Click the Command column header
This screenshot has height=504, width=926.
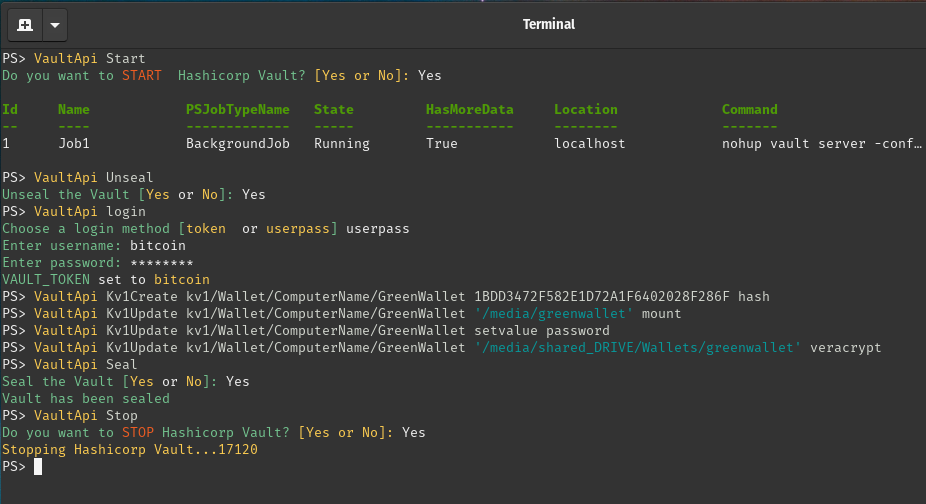coord(749,110)
